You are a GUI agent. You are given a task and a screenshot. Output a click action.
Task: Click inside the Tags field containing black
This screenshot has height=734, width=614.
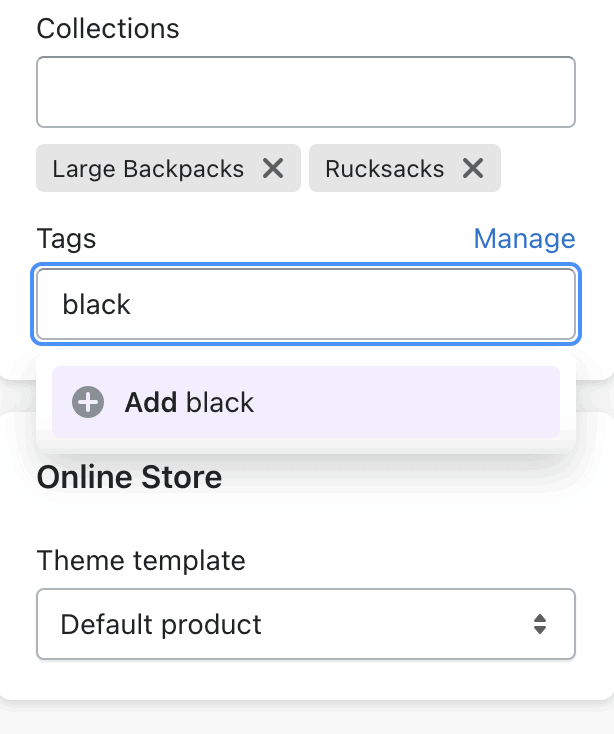point(306,304)
